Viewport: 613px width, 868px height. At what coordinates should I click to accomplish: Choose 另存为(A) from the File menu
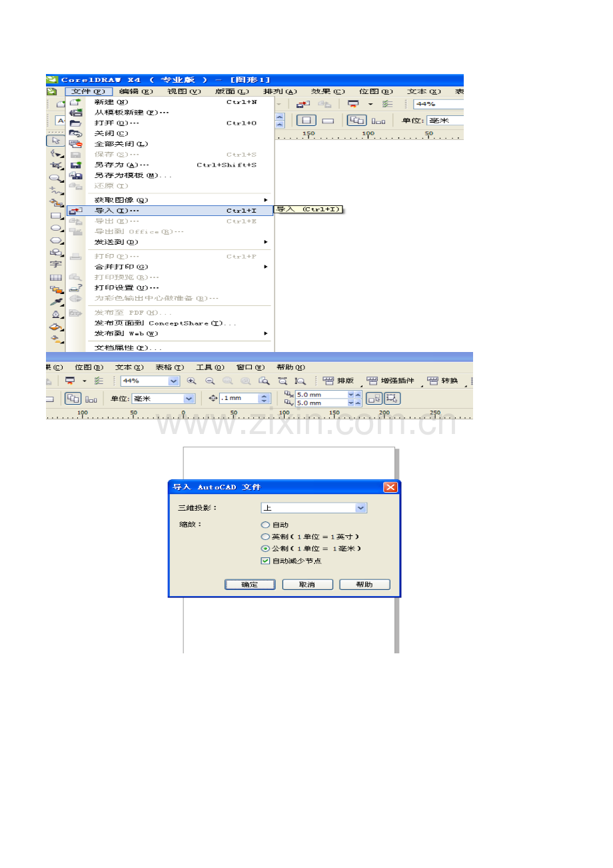pyautogui.click(x=170, y=165)
